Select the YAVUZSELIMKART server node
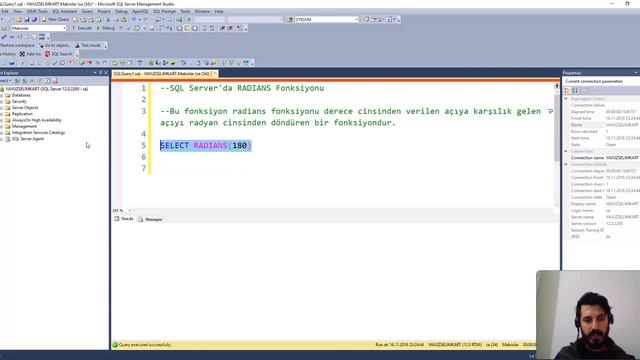This screenshot has height=360, width=640. tap(47, 89)
